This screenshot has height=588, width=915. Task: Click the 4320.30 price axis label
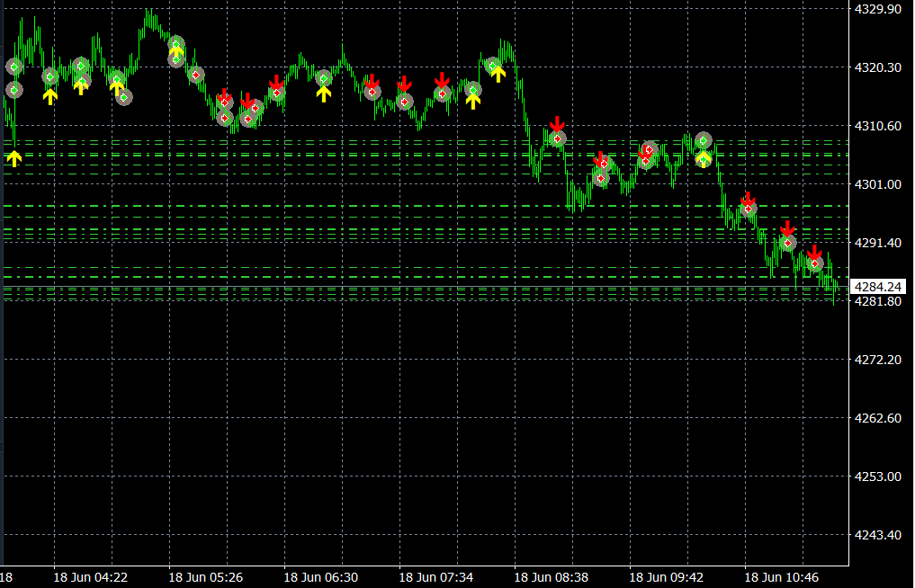[877, 67]
